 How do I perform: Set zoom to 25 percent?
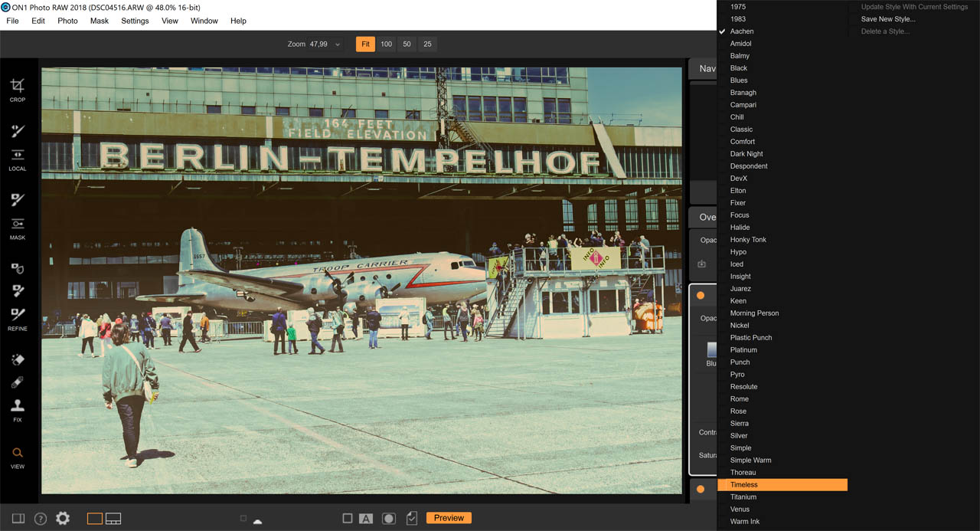coord(427,44)
